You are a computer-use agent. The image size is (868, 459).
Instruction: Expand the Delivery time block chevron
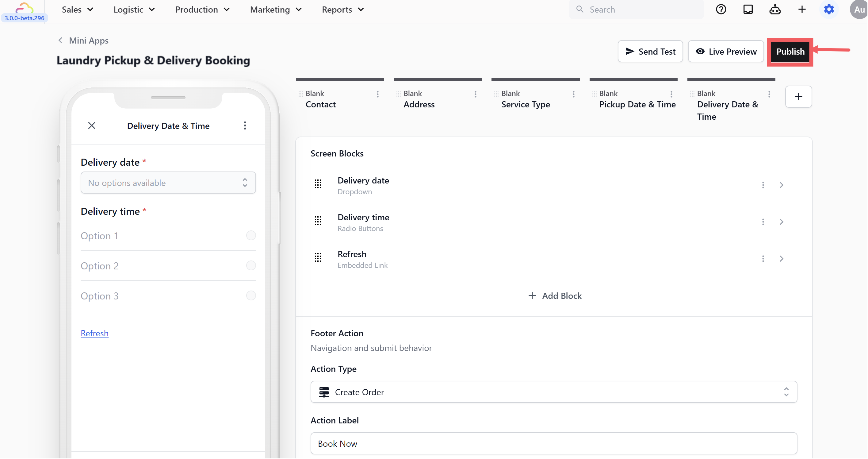click(x=782, y=222)
